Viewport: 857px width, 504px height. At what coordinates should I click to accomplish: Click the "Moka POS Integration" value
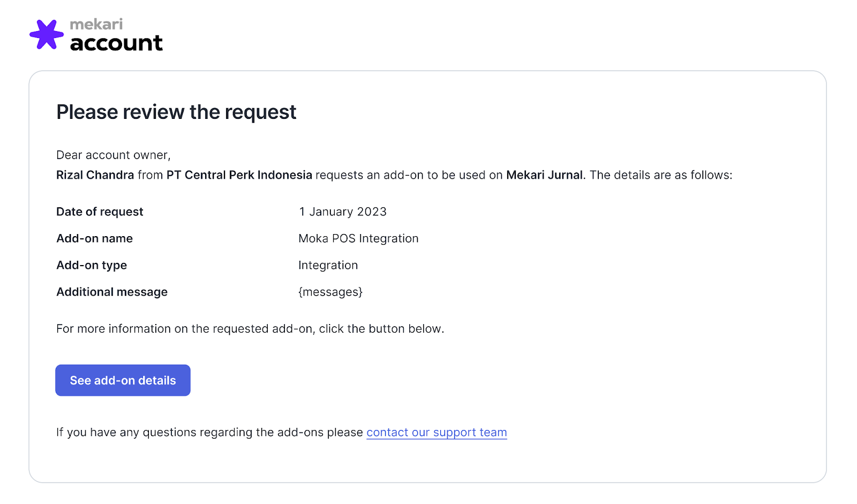tap(358, 238)
